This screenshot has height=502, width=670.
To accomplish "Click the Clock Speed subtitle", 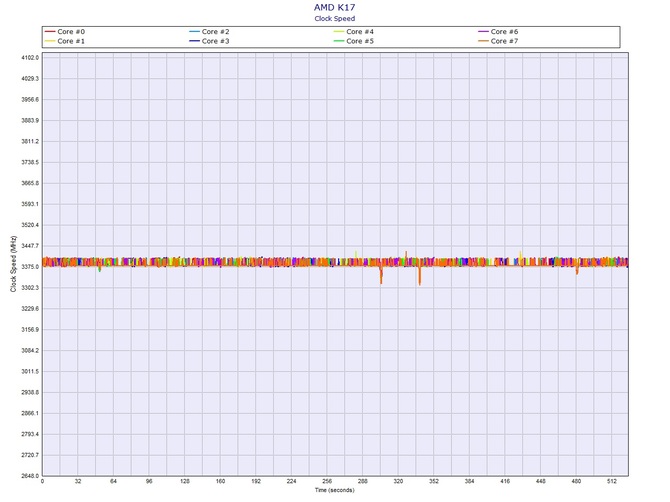I will tap(335, 18).
